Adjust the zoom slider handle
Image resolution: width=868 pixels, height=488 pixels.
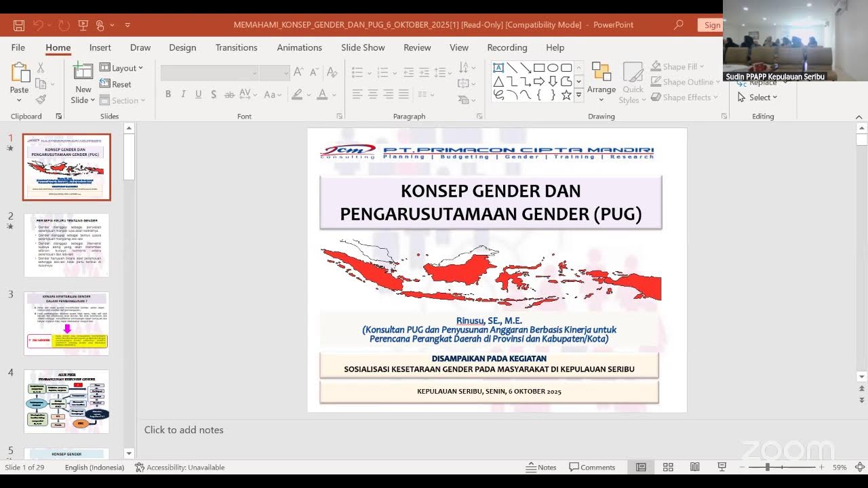click(768, 467)
